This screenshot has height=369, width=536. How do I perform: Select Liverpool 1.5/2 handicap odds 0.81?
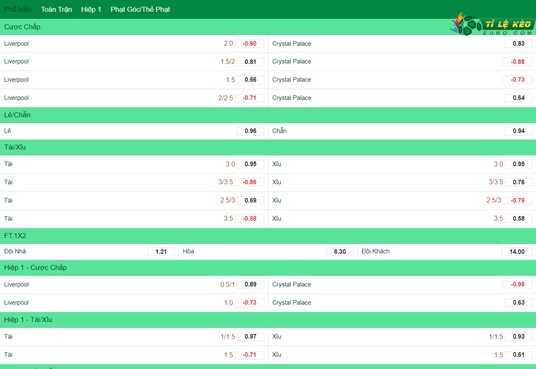coord(250,62)
